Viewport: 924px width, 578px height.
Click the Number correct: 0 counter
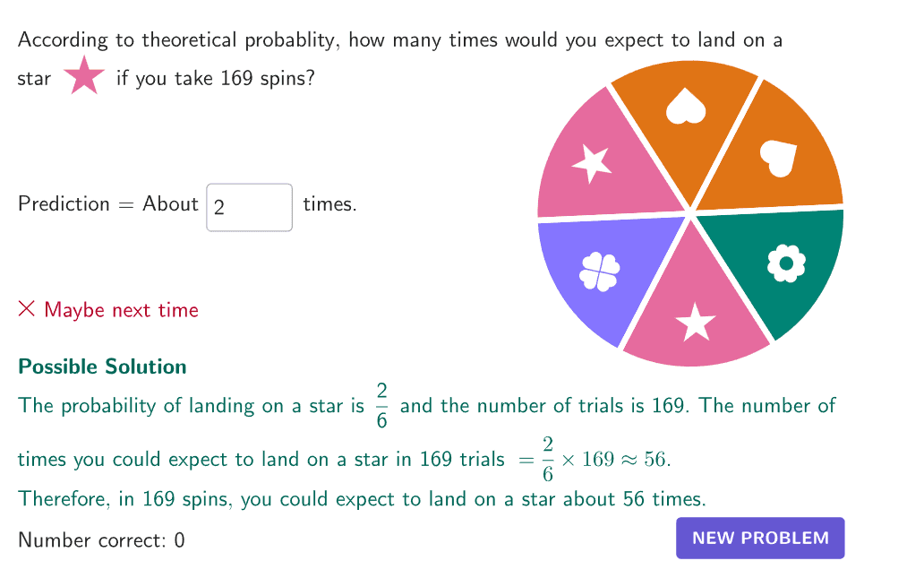coord(101,540)
